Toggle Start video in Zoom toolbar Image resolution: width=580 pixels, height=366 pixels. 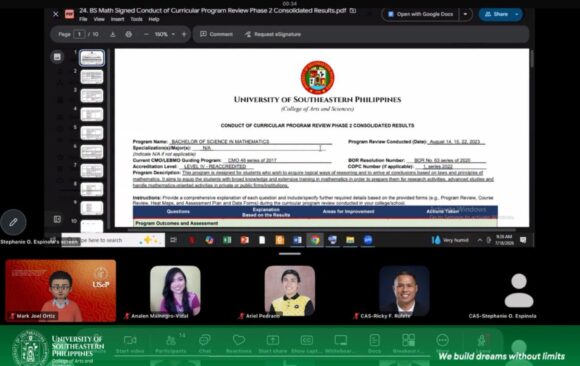pyautogui.click(x=130, y=344)
